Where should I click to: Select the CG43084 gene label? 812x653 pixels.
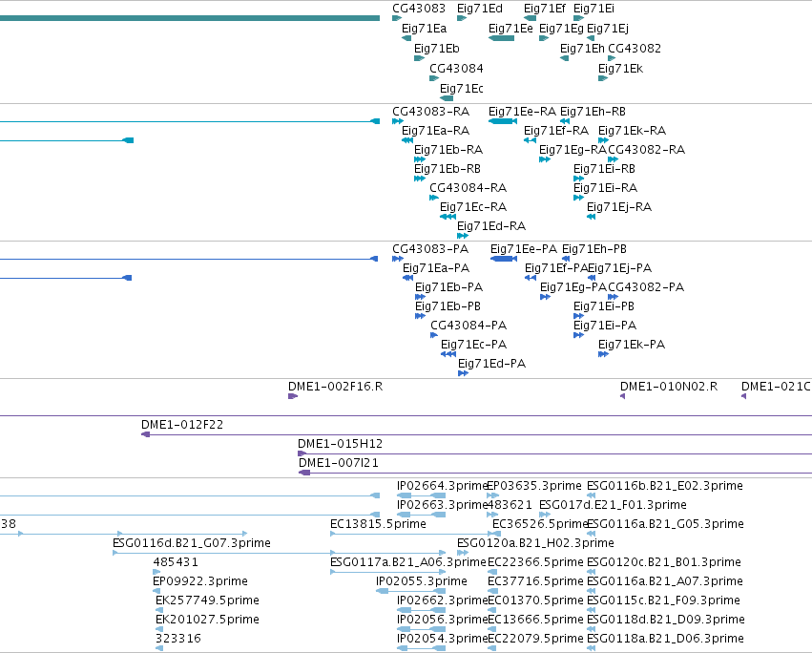coord(456,69)
